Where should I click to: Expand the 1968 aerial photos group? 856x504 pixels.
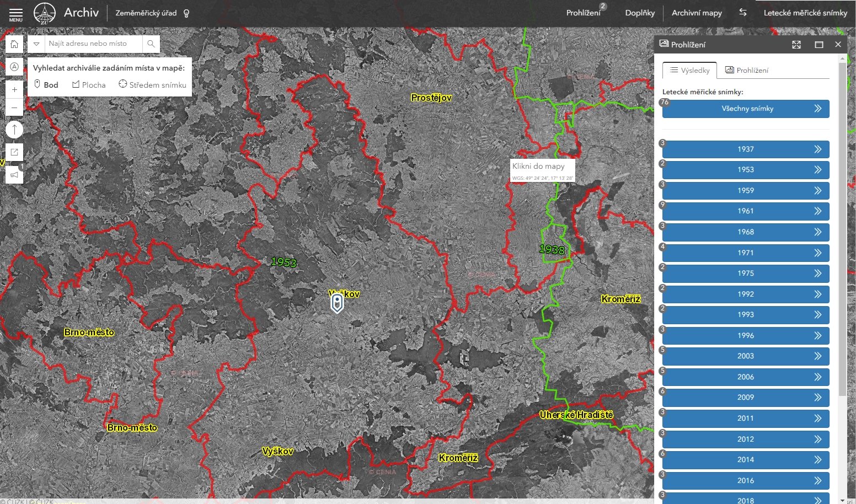746,232
